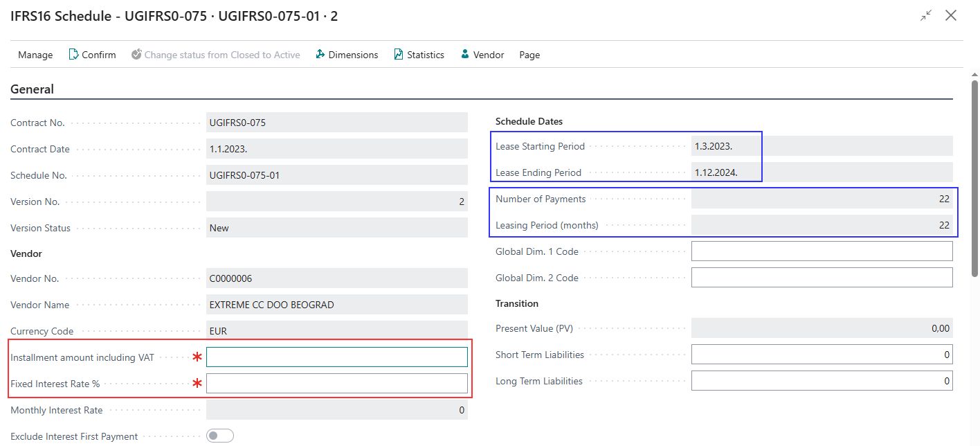
Task: Open Dimensions action
Action: (x=347, y=55)
